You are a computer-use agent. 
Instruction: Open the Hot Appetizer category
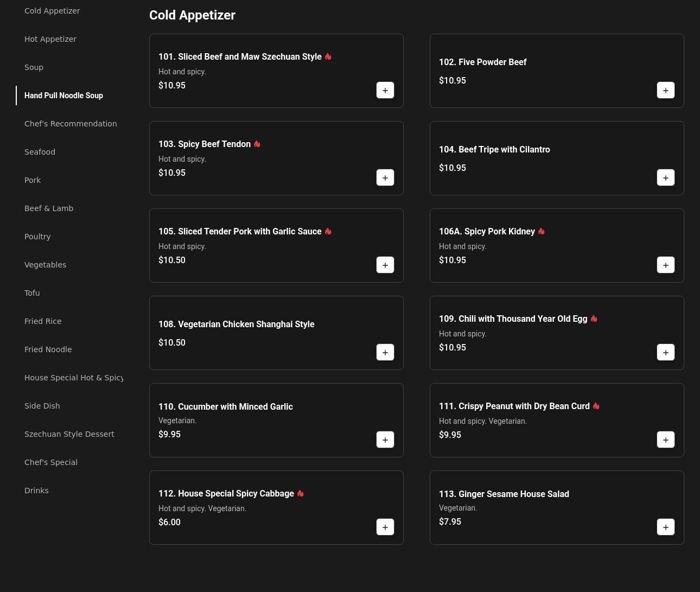pos(50,39)
